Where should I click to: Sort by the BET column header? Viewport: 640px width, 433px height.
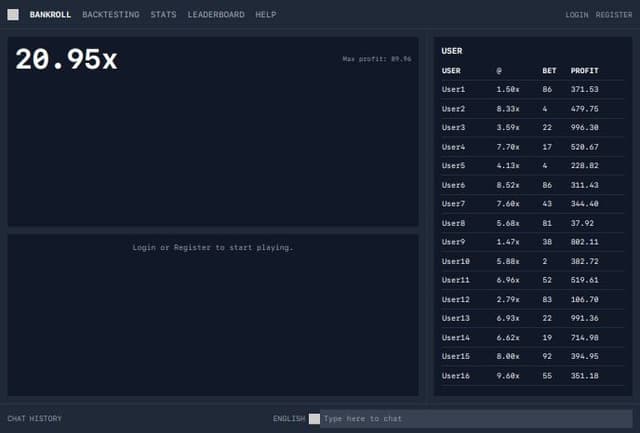click(549, 71)
